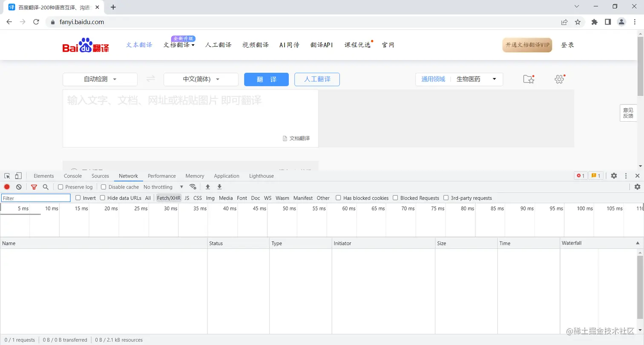Switch to the Console tab
The image size is (644, 345).
(73, 176)
